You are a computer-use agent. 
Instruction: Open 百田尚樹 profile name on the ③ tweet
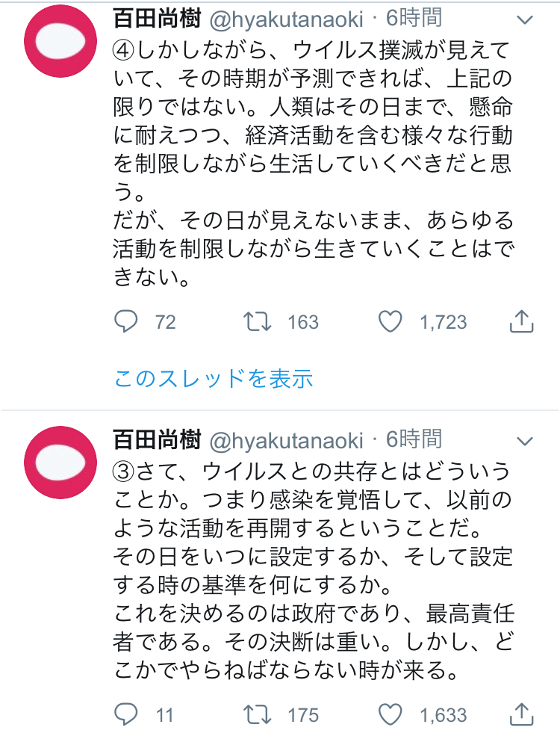click(x=156, y=439)
